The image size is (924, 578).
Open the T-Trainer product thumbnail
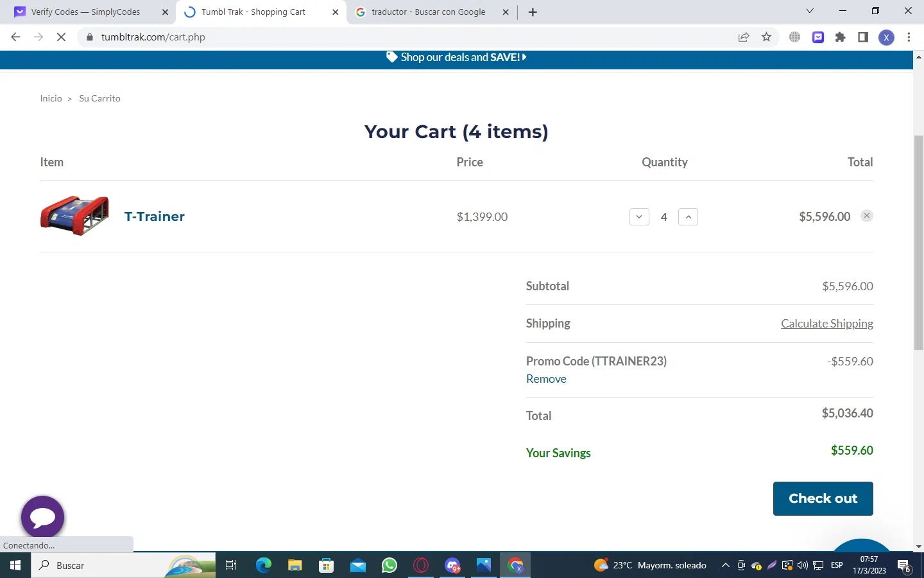click(74, 216)
